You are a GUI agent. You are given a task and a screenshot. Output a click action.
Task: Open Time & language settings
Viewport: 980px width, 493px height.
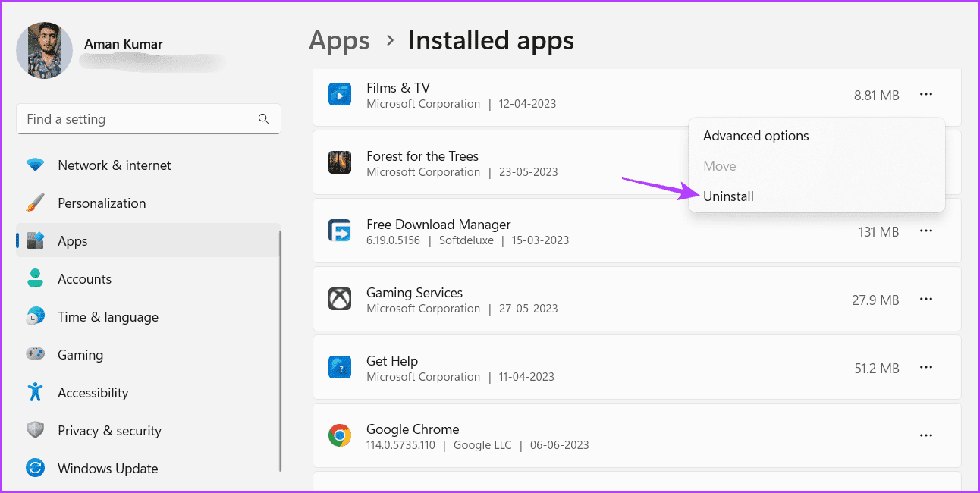(148, 317)
